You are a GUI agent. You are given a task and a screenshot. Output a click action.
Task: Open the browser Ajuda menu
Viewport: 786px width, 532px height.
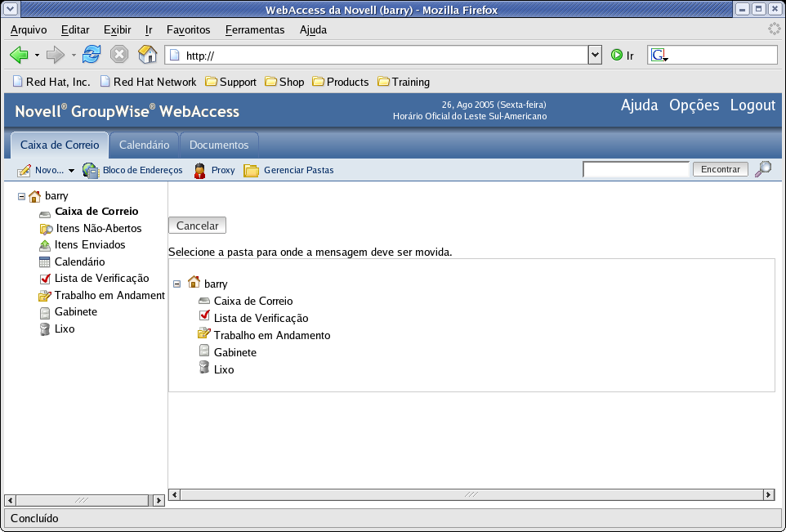313,30
